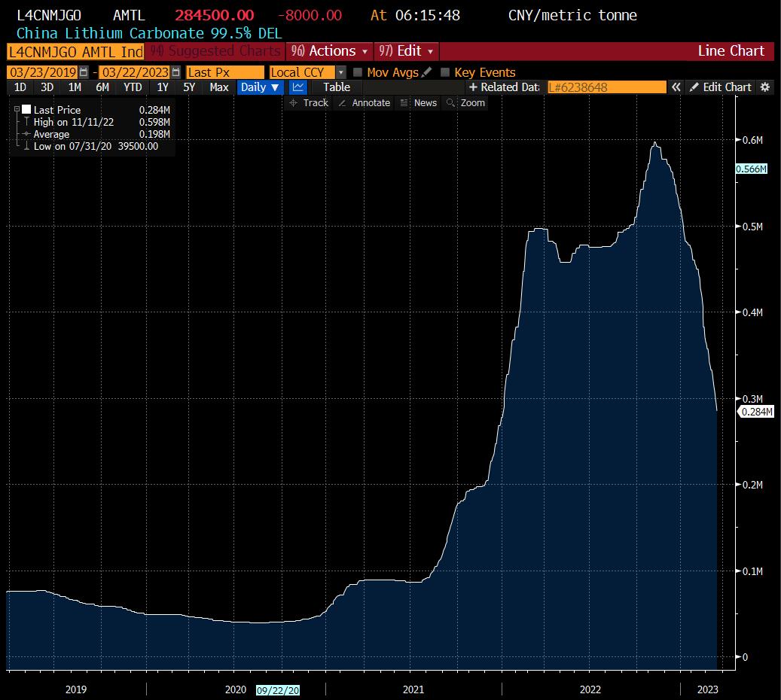Expand the Local CCY currency dropdown arrow
The height and width of the screenshot is (700, 781).
(x=341, y=72)
